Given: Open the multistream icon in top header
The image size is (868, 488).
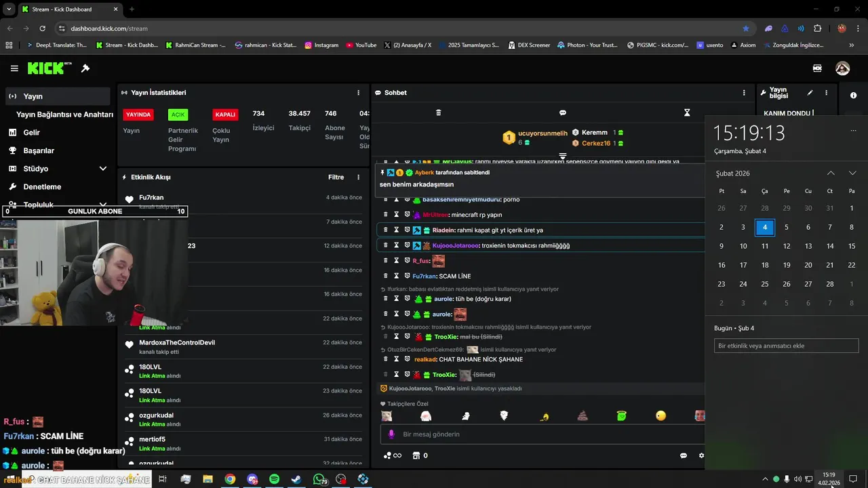Looking at the screenshot, I should click(x=817, y=68).
